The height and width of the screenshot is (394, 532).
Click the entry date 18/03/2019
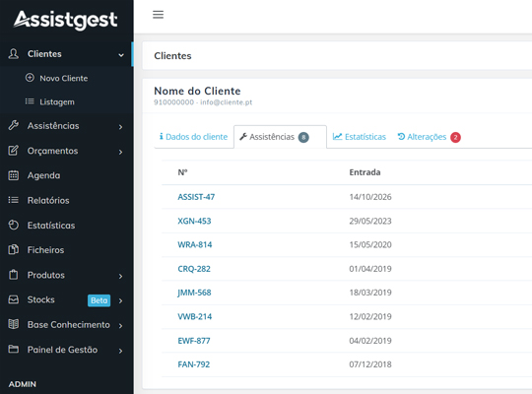[x=370, y=293]
